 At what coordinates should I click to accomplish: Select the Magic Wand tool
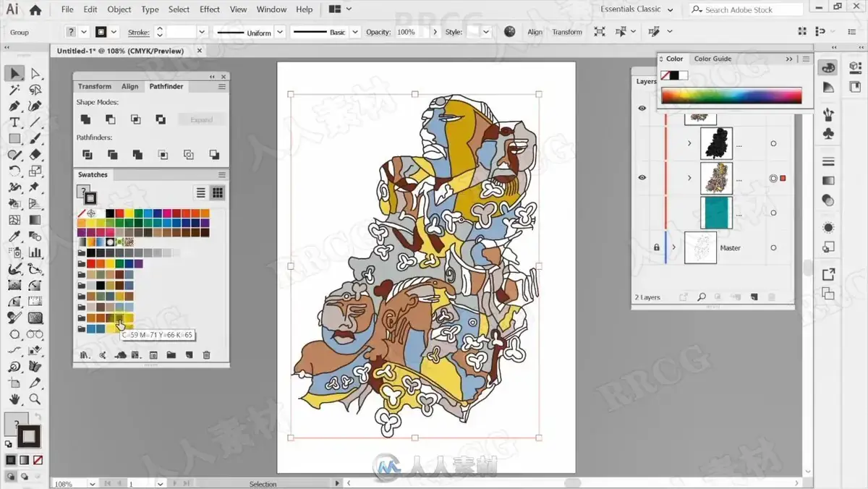tap(14, 90)
